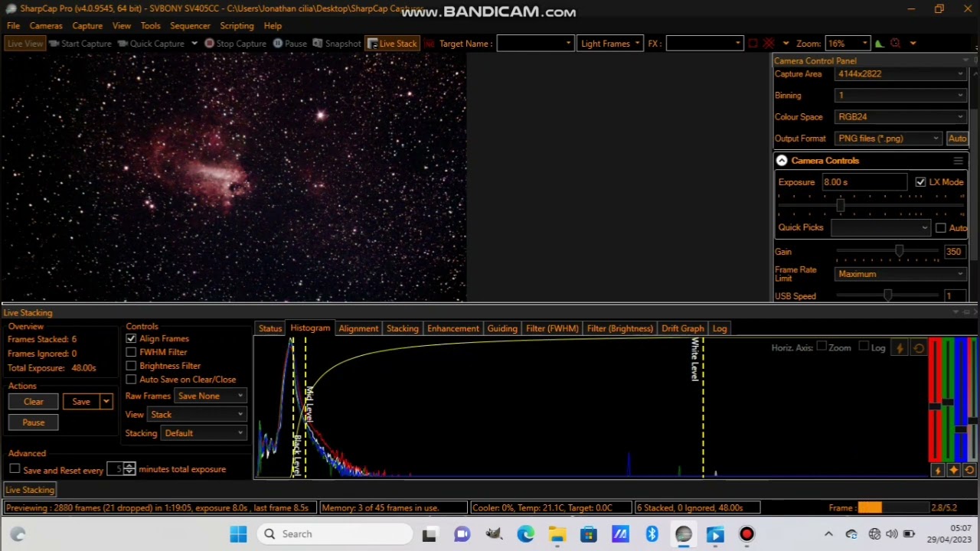This screenshot has width=980, height=551.
Task: Click the histogram auto-stretch lightning icon
Action: (900, 348)
